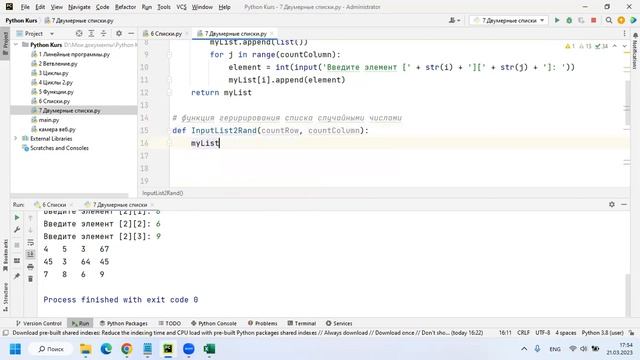
Task: Open Windows Start menu
Action: [x=15, y=349]
